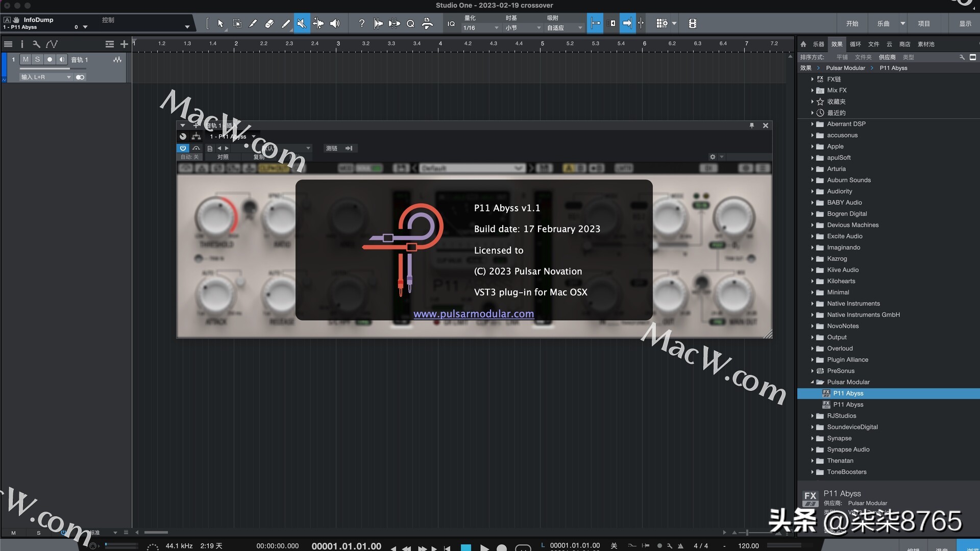Switch to the 文件 browser tab
This screenshot has height=551, width=980.
pyautogui.click(x=873, y=44)
